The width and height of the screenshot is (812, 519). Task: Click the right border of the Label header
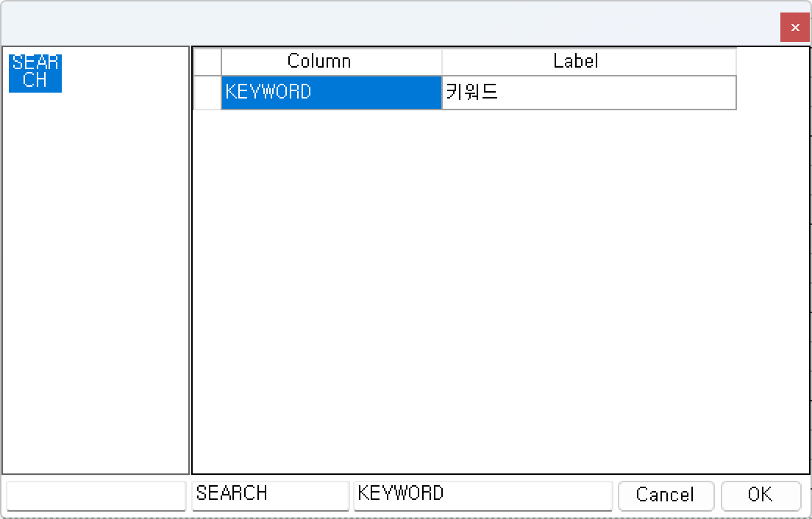[736, 61]
